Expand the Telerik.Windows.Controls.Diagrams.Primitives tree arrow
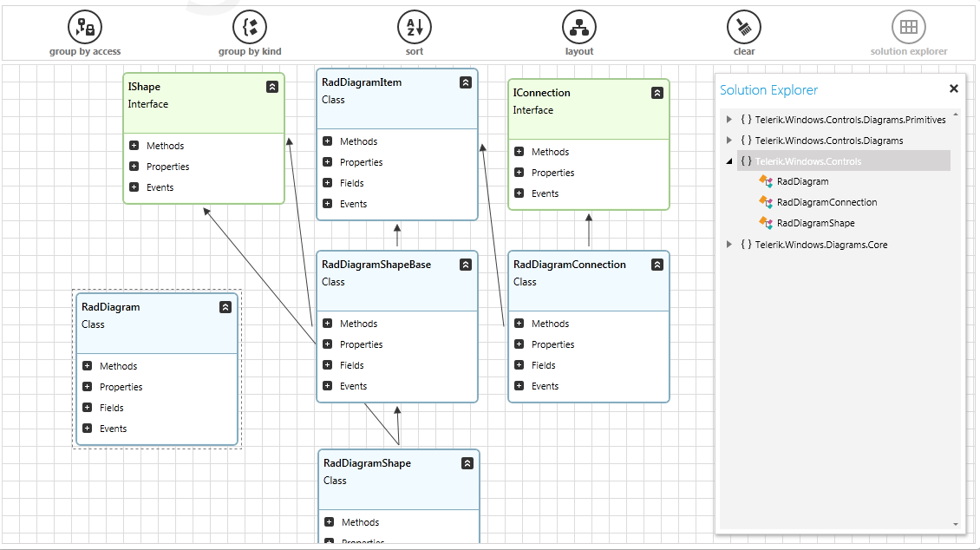Image resolution: width=980 pixels, height=550 pixels. (x=728, y=120)
